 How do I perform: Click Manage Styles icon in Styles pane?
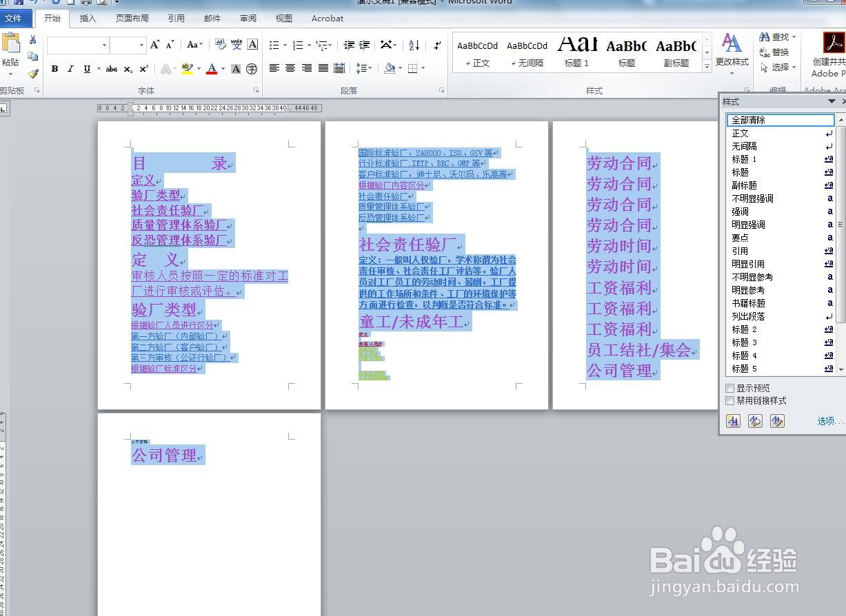[778, 421]
